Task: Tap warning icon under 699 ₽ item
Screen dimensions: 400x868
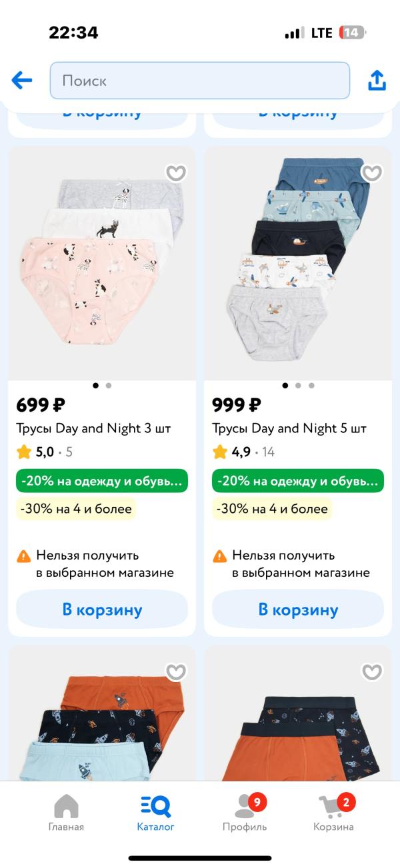Action: pos(24,556)
